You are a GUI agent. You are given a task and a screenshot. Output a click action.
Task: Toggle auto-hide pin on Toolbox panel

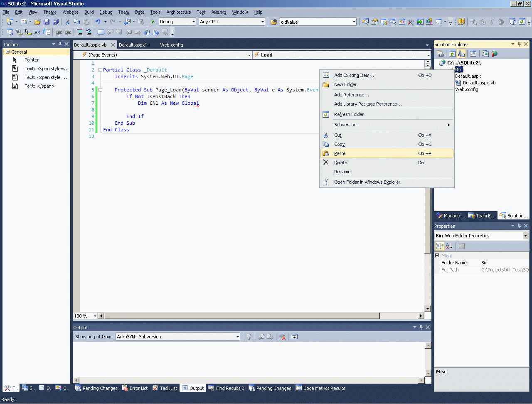pyautogui.click(x=60, y=44)
